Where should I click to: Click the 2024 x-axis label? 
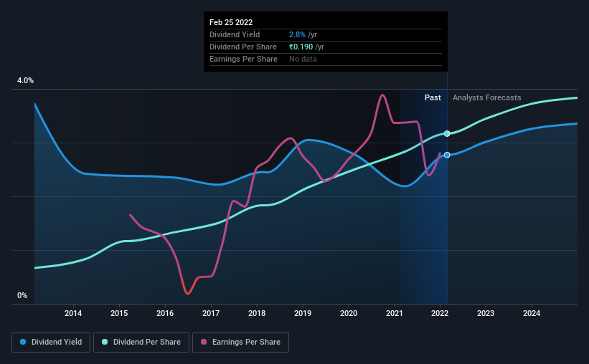pyautogui.click(x=532, y=313)
